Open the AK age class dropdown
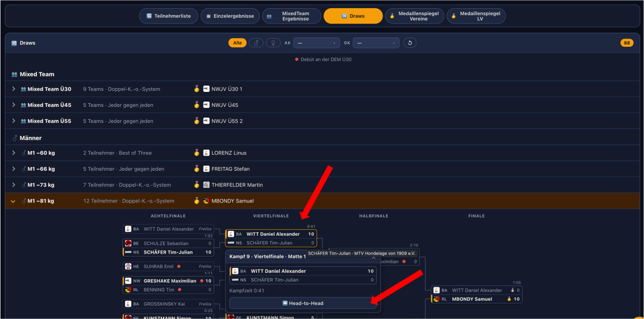The height and width of the screenshot is (319, 644). click(x=317, y=43)
